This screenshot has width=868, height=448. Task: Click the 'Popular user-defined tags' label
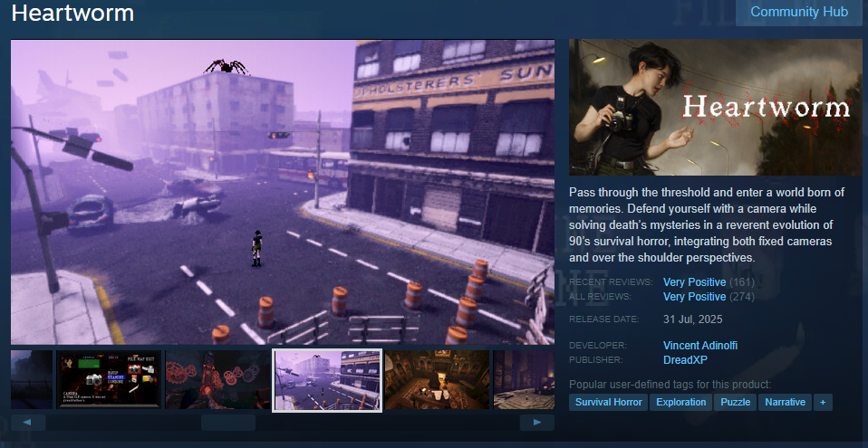tap(670, 385)
